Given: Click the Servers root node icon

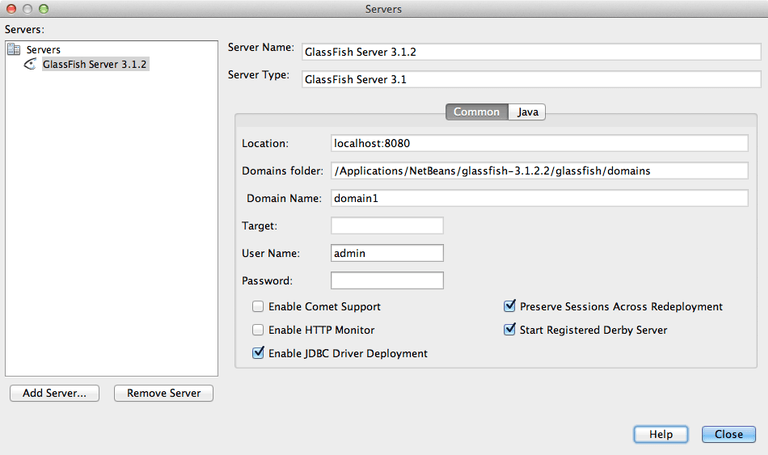Looking at the screenshot, I should 14,49.
